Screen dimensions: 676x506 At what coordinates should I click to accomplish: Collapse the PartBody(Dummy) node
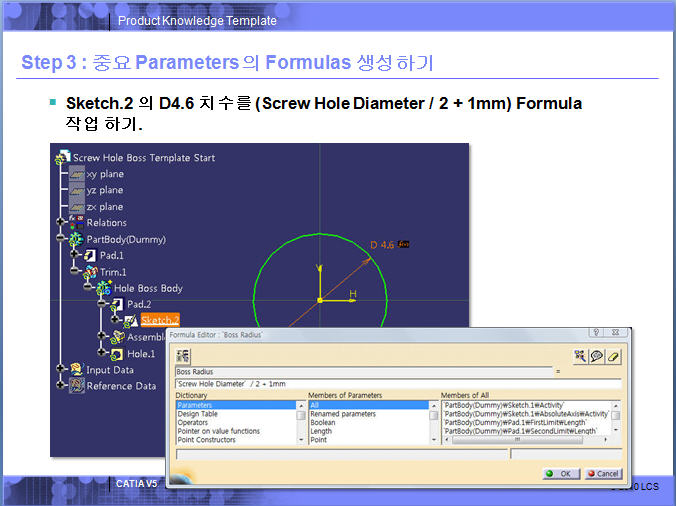tap(60, 239)
